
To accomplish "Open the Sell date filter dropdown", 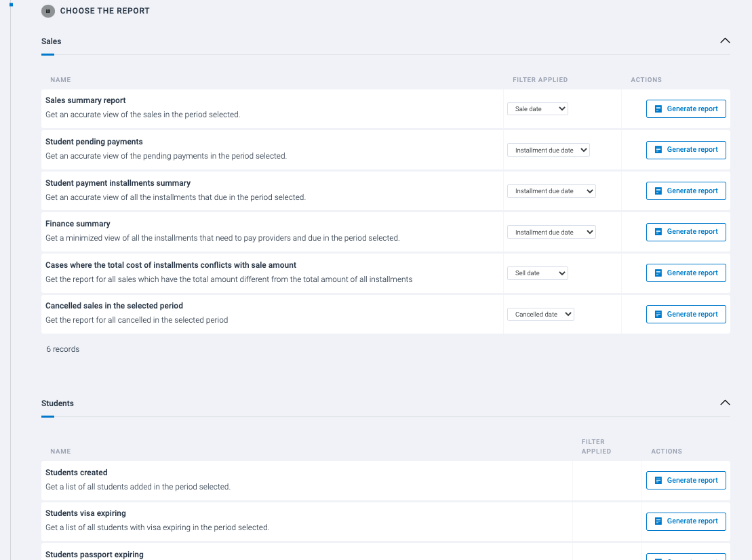I will (538, 273).
